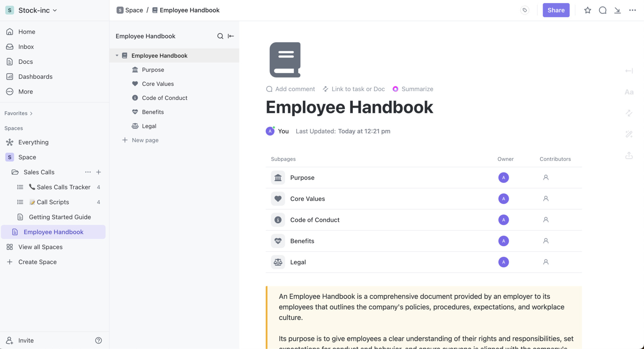This screenshot has width=644, height=349.
Task: Open Inbox from the left navigation
Action: tap(26, 47)
